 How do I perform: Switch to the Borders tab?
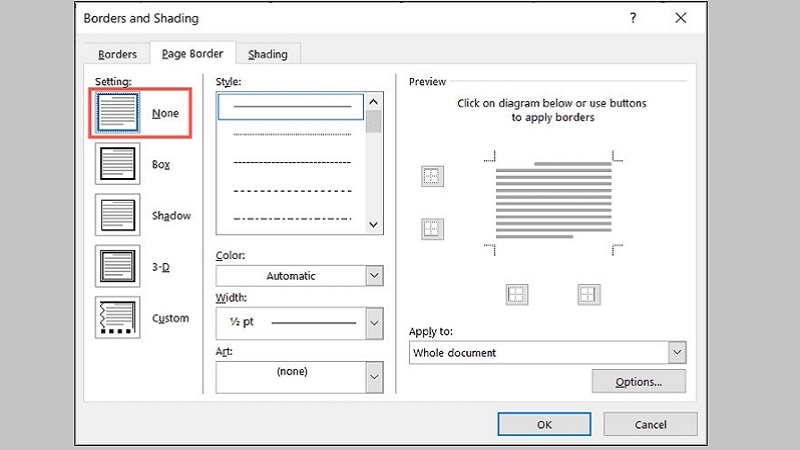point(117,55)
